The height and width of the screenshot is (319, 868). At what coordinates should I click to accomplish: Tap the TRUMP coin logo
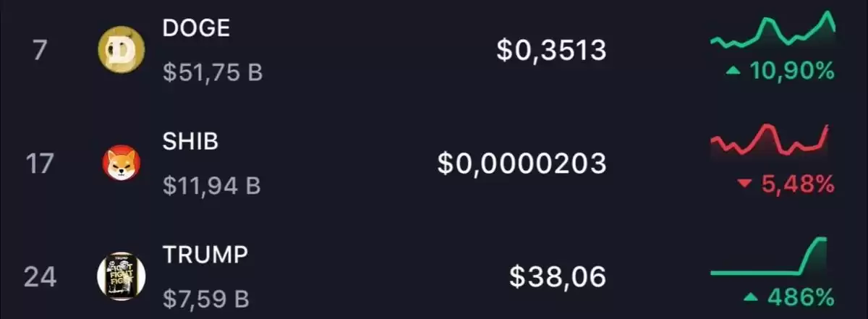pyautogui.click(x=121, y=276)
